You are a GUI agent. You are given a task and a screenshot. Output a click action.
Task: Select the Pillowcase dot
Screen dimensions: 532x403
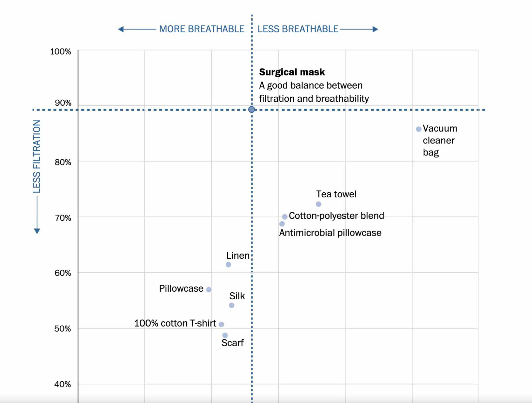coord(209,290)
